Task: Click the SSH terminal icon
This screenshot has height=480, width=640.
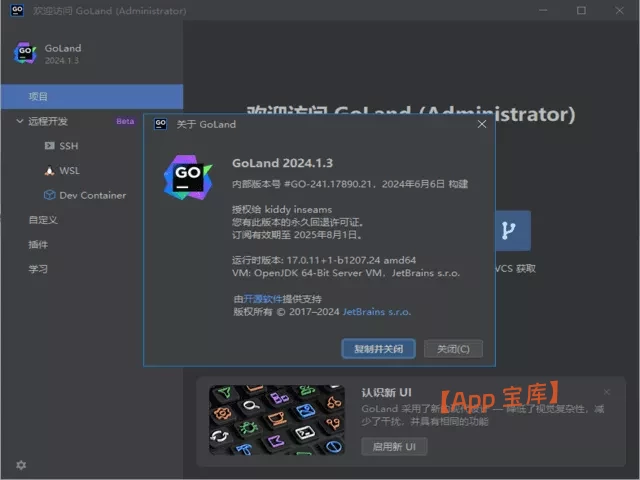Action: click(49, 146)
